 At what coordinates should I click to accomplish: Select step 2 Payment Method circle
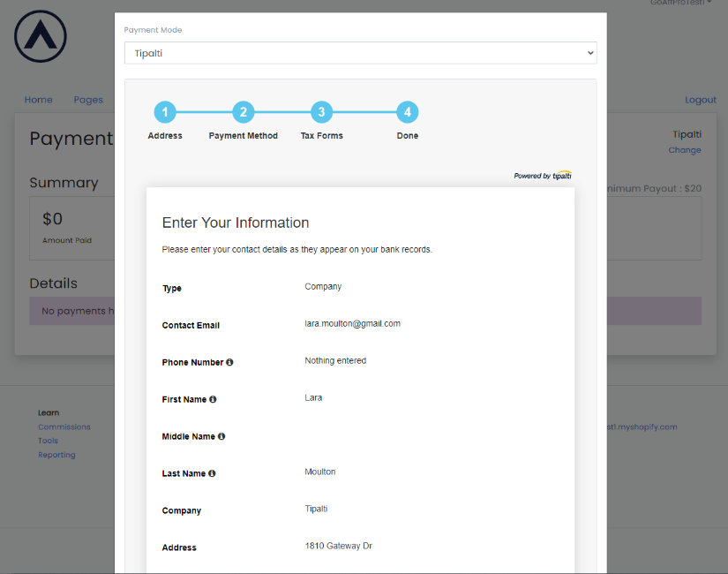click(x=244, y=112)
